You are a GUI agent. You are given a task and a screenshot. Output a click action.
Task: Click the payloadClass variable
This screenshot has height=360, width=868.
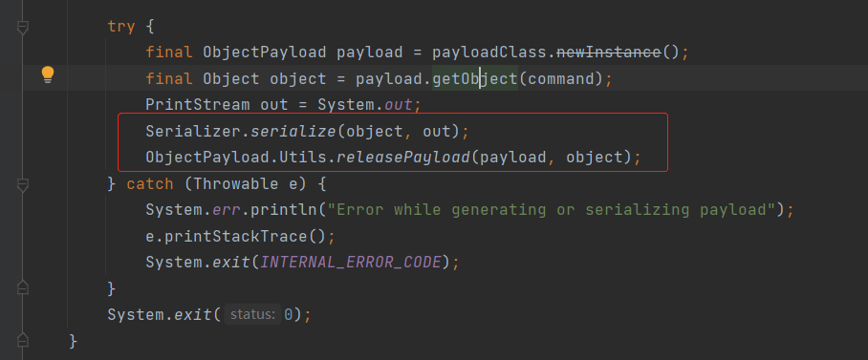tap(488, 53)
